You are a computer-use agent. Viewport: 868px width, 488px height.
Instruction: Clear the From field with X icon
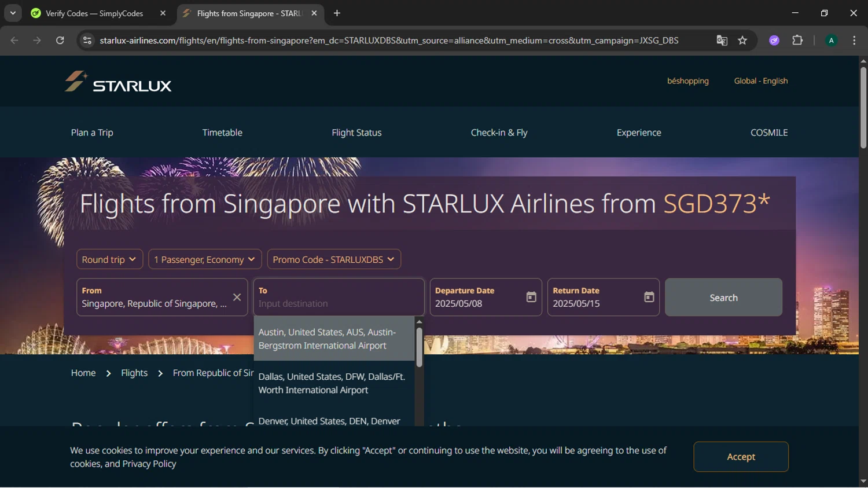[237, 297]
